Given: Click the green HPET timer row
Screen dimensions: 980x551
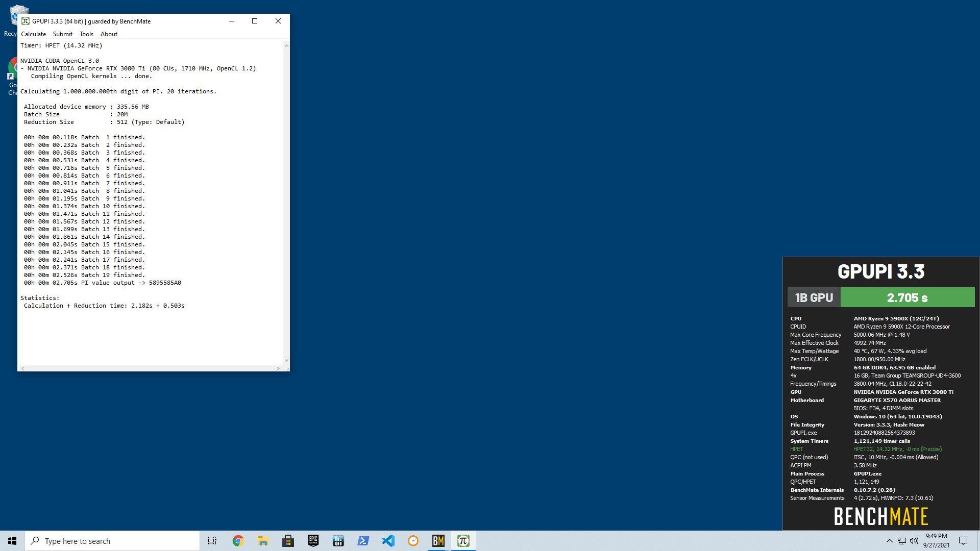Looking at the screenshot, I should tap(866, 449).
